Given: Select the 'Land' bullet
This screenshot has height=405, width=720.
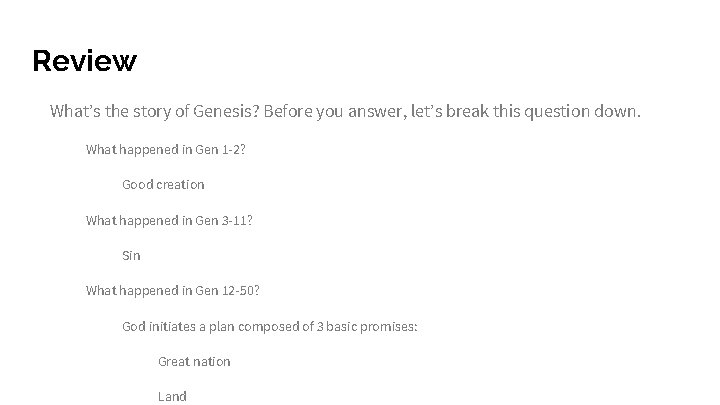Looking at the screenshot, I should [172, 396].
